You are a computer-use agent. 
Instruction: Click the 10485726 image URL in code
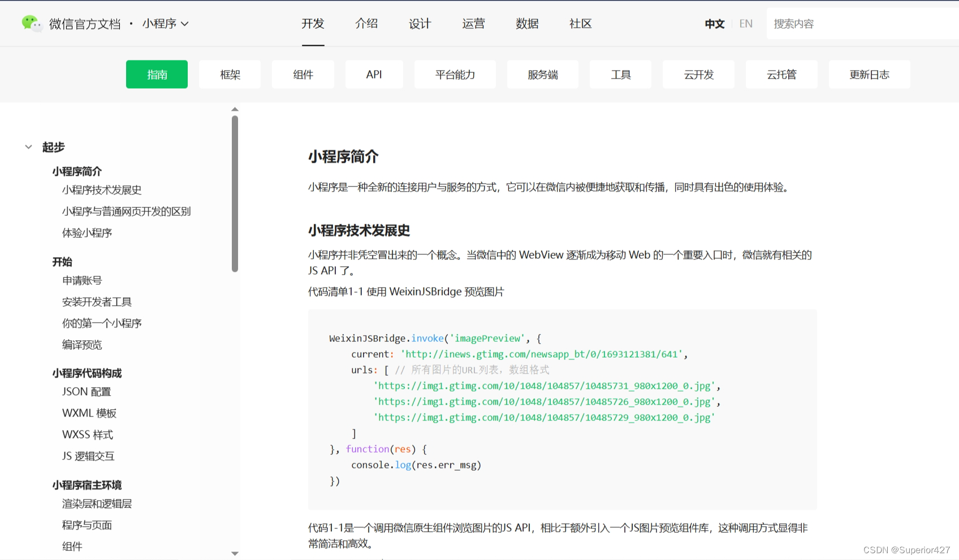(544, 402)
